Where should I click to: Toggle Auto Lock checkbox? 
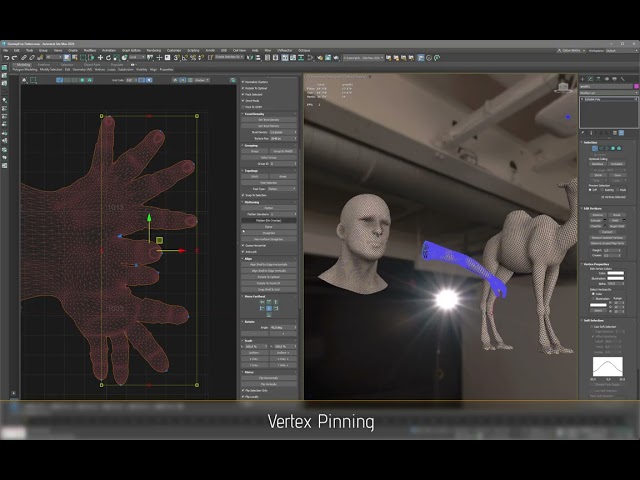[x=243, y=252]
